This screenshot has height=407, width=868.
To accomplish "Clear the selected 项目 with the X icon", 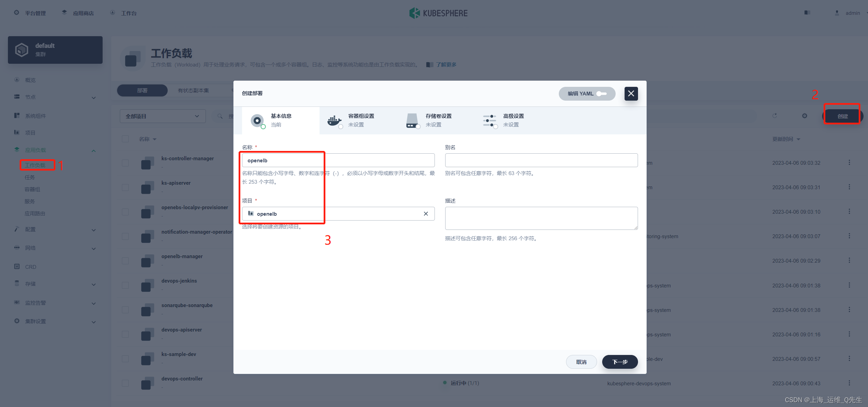I will (x=426, y=214).
